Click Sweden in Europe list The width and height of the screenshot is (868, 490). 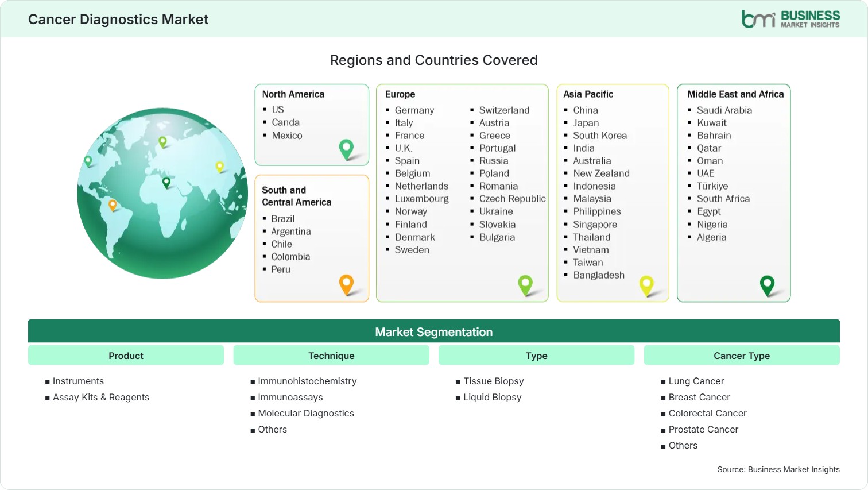click(412, 250)
